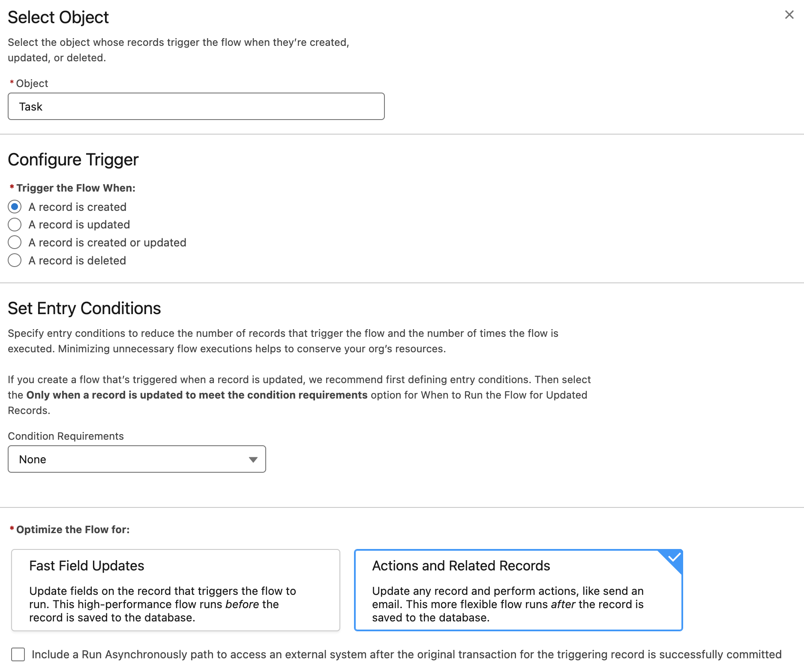Select 'A record is deleted' radio option
The image size is (804, 672).
[15, 260]
